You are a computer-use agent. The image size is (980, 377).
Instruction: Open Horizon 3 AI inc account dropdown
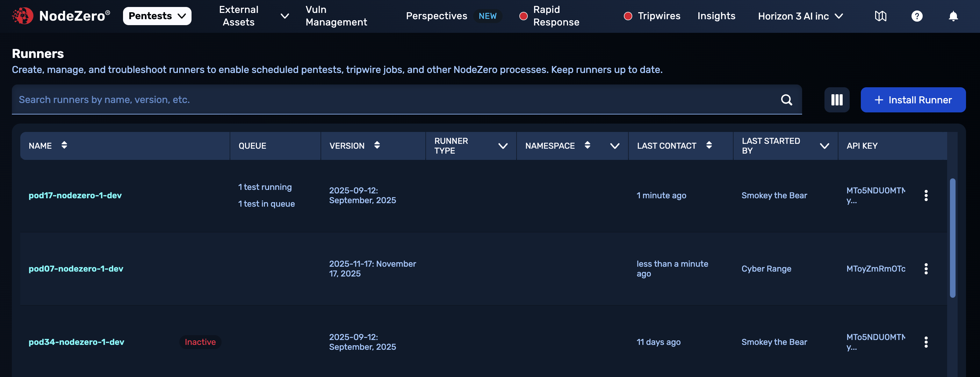(x=800, y=16)
